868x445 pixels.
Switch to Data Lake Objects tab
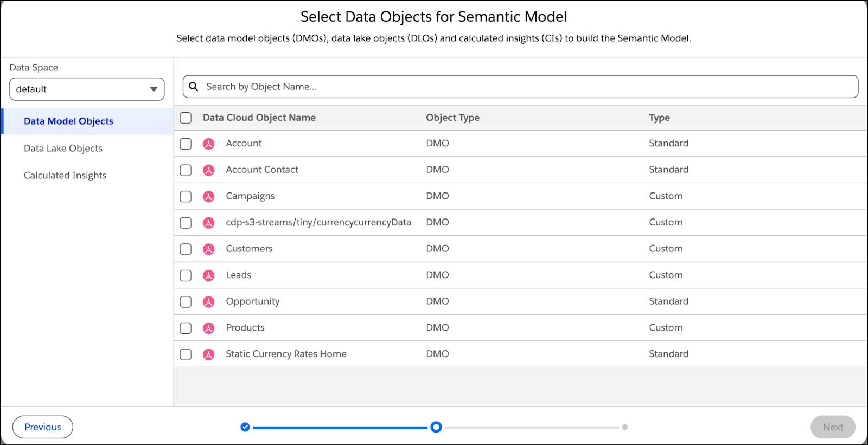point(63,149)
